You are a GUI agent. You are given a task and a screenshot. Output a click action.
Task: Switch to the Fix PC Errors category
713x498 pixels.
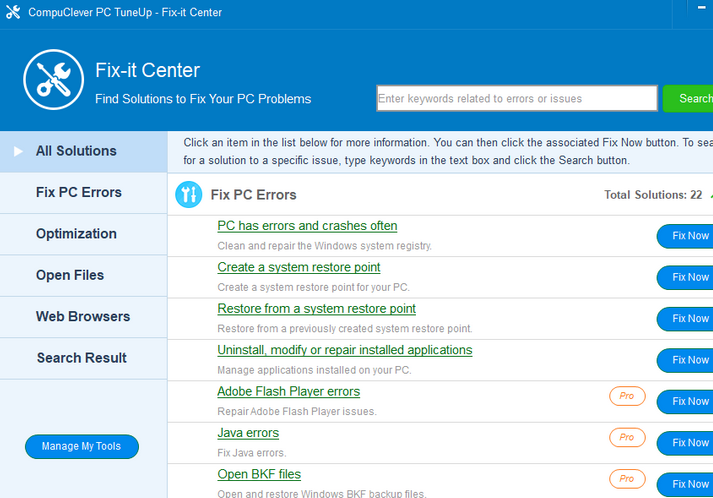point(84,193)
